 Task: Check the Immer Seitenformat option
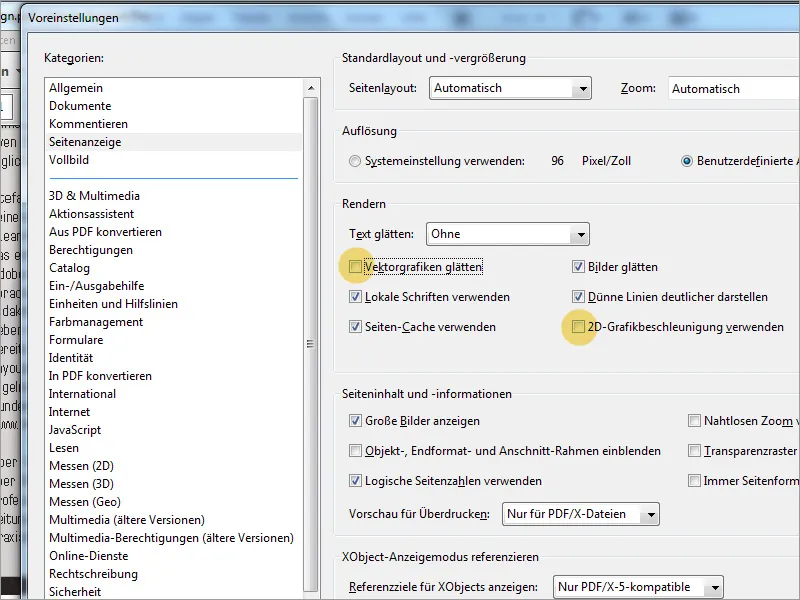[x=694, y=481]
